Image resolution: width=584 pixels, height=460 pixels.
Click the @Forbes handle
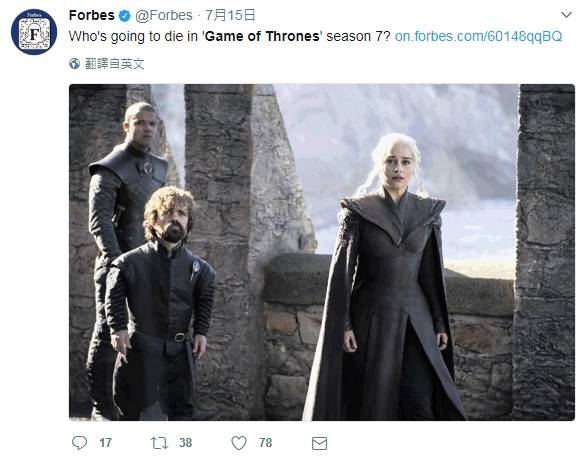point(164,15)
